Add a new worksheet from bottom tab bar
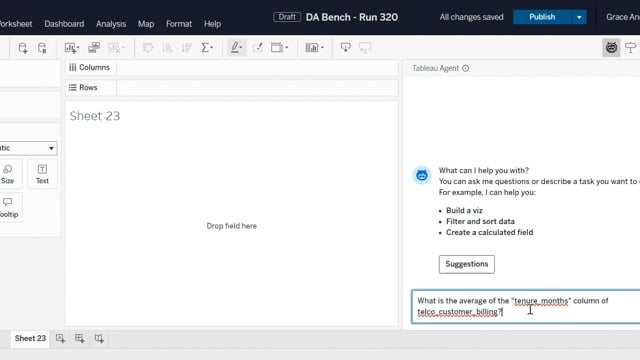The image size is (640, 360). (x=60, y=338)
